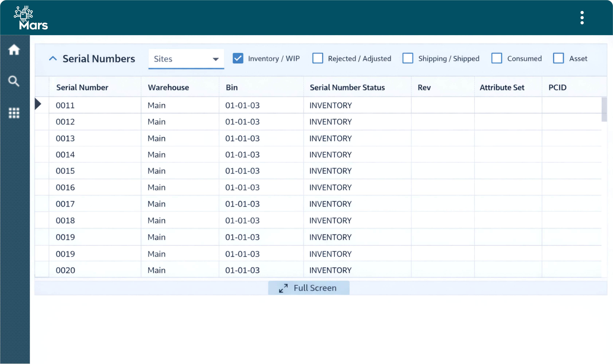Click the Home icon in the sidebar
Screen dimensions: 613x364
(14, 50)
